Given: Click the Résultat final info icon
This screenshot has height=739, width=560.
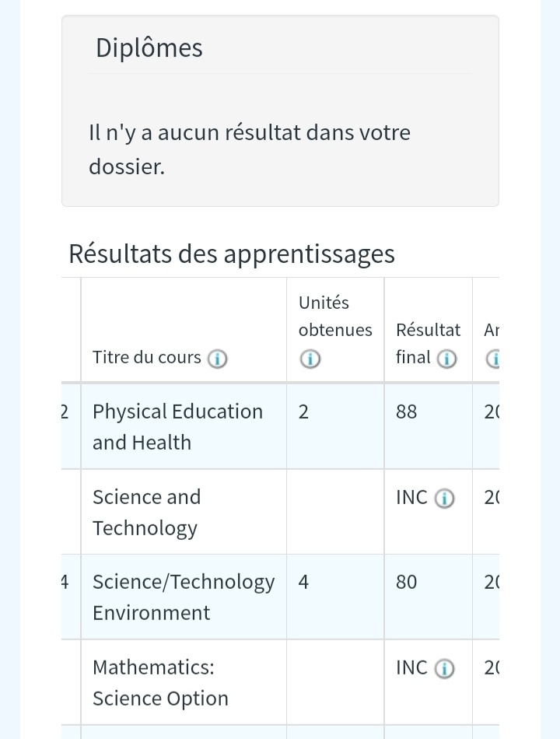Looking at the screenshot, I should 446,359.
